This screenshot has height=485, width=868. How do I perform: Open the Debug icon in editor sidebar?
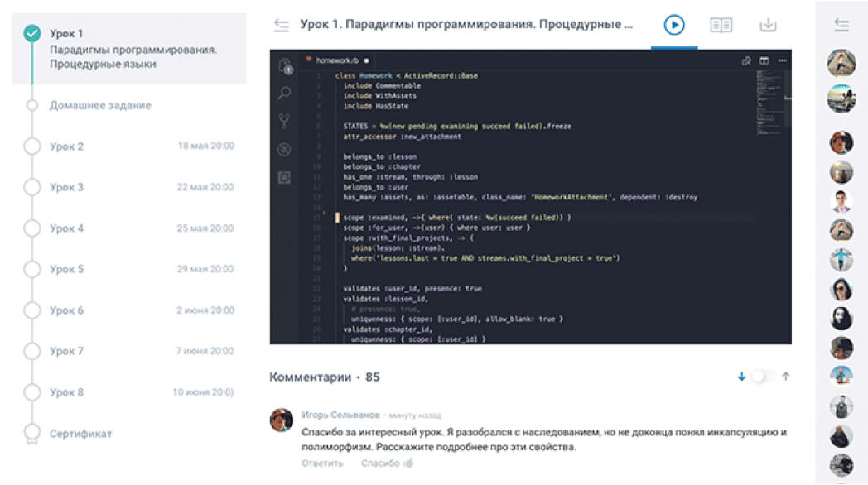(284, 149)
